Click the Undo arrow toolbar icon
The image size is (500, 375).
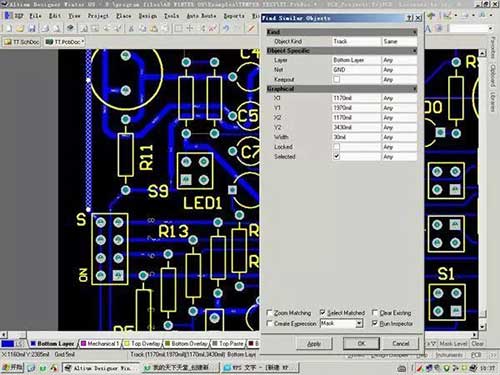tap(226, 29)
